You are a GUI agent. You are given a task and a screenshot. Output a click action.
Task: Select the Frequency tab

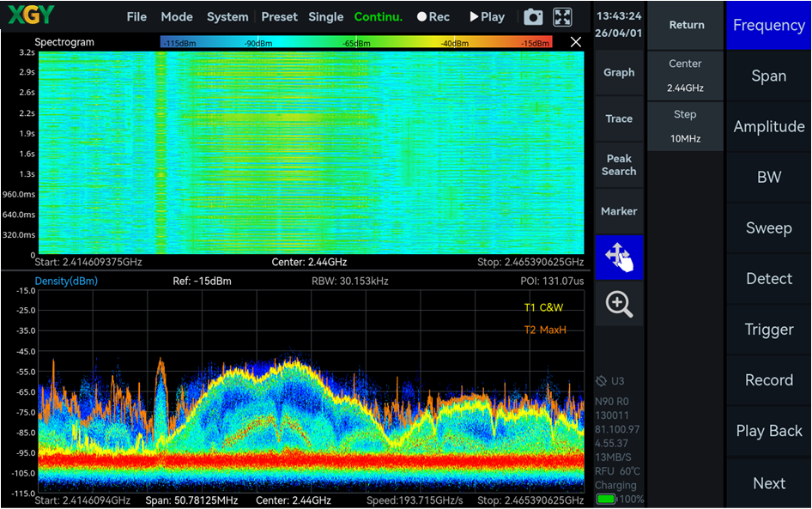[769, 25]
